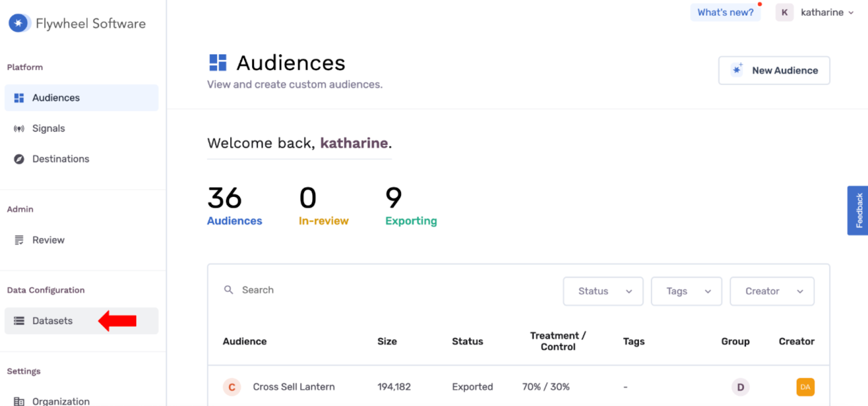The width and height of the screenshot is (868, 406).
Task: Click the Flywheel Software logo icon
Action: (19, 23)
